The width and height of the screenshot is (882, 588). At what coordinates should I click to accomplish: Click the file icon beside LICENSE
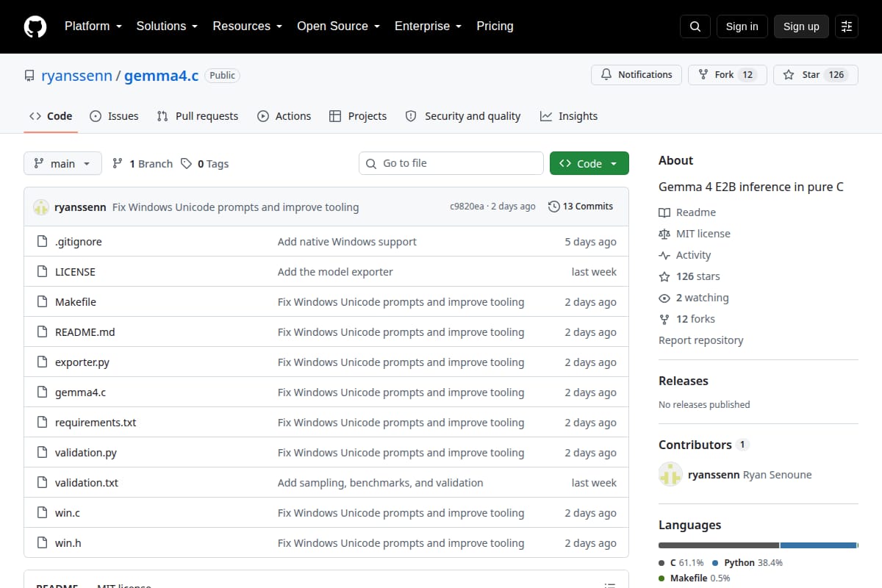click(x=42, y=272)
